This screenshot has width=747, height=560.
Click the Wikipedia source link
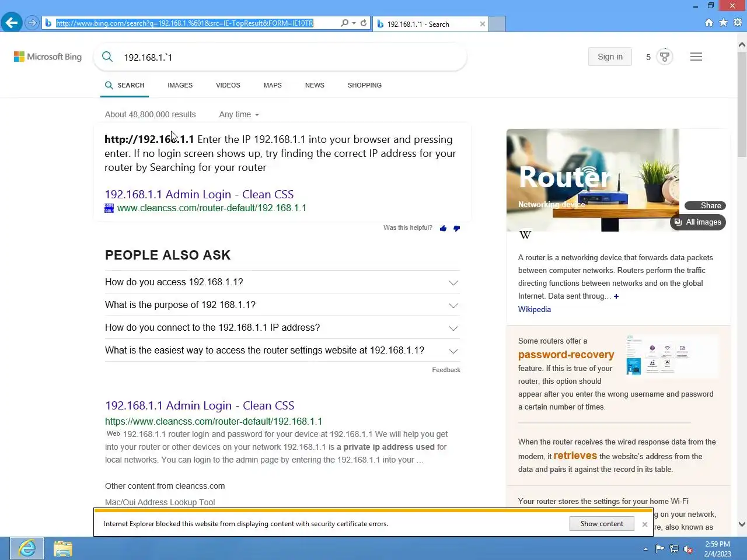tap(534, 309)
